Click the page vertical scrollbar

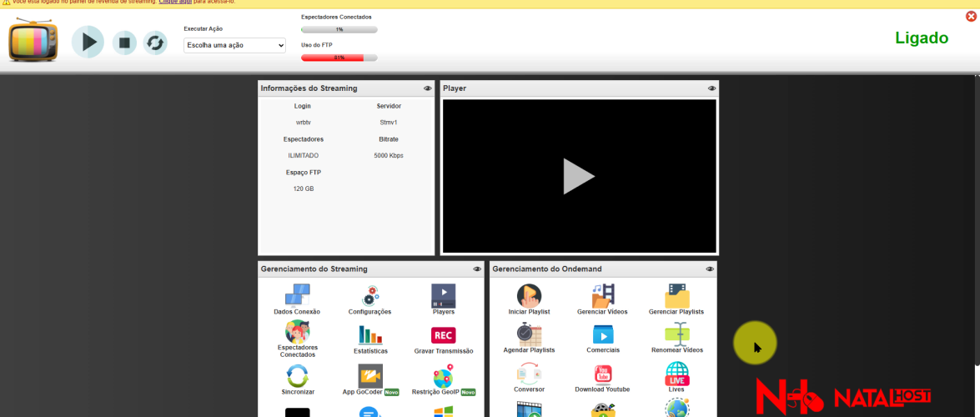tap(977, 219)
